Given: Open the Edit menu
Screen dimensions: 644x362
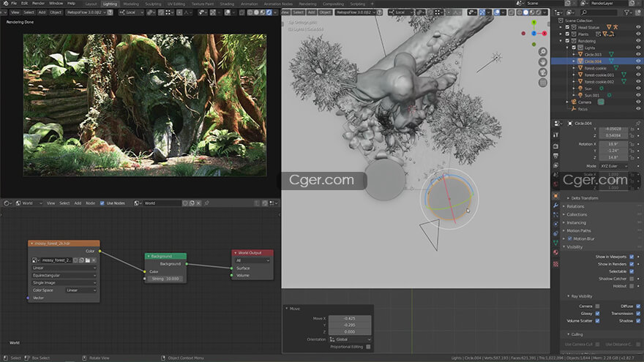Looking at the screenshot, I should [24, 3].
